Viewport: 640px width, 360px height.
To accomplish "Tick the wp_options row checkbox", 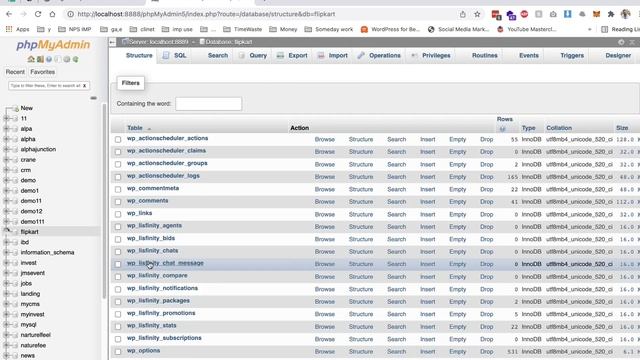I will (x=118, y=351).
